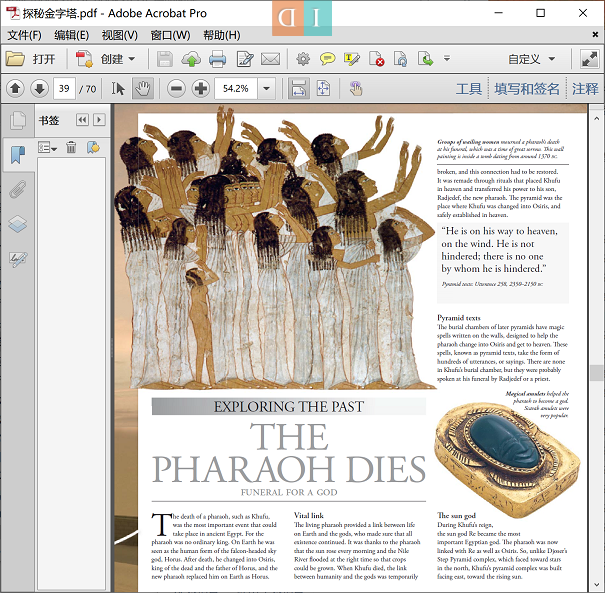Expand the quick tools overflow arrow

tap(447, 59)
